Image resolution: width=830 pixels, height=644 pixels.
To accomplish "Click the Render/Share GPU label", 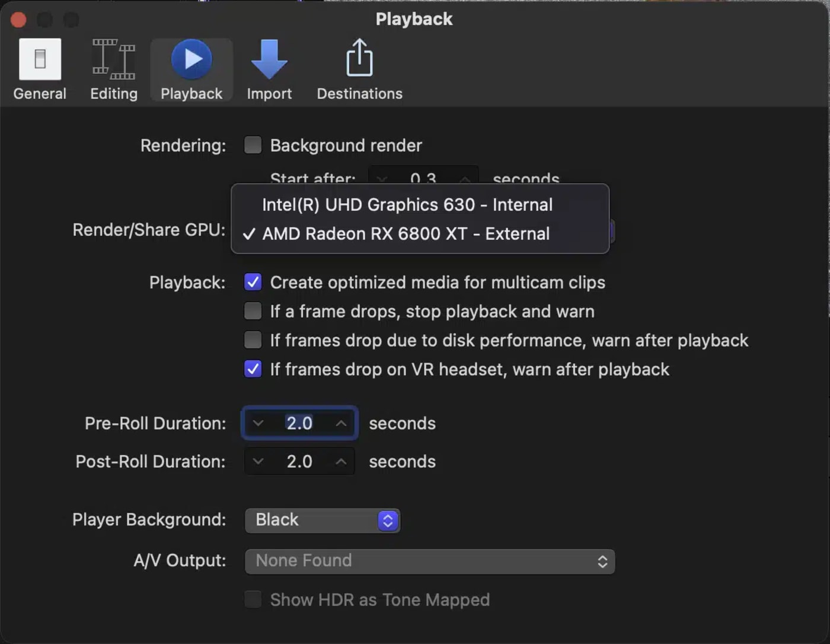I will pos(149,230).
